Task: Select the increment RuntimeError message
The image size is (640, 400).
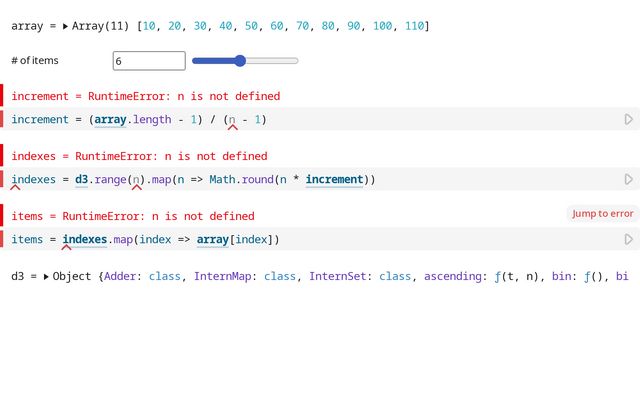Action: tap(146, 96)
